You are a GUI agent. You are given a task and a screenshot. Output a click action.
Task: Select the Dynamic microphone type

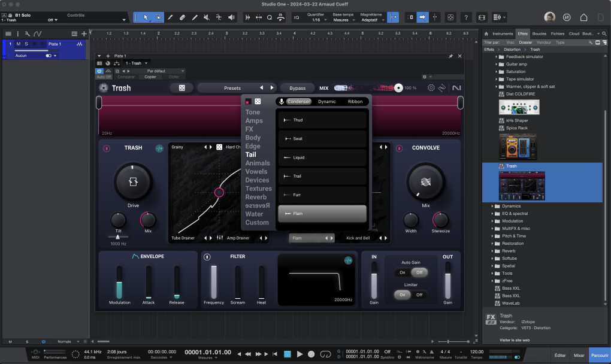326,102
